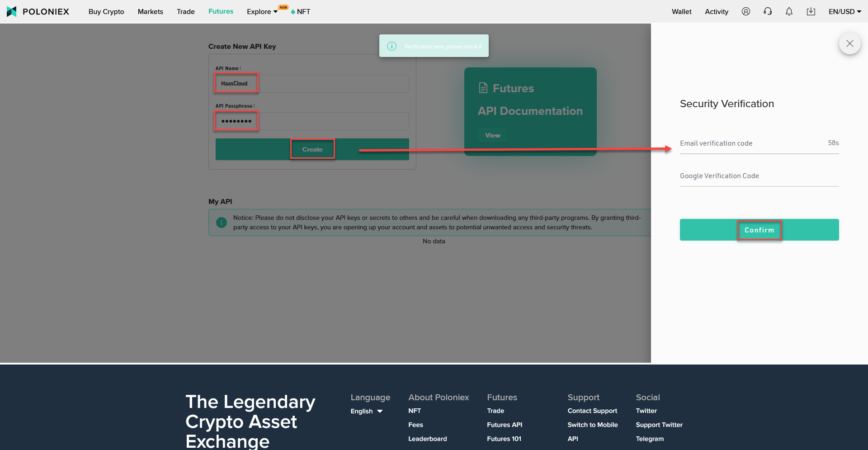The height and width of the screenshot is (450, 868).
Task: Click the NFT flame icon in the navbar
Action: tap(294, 11)
